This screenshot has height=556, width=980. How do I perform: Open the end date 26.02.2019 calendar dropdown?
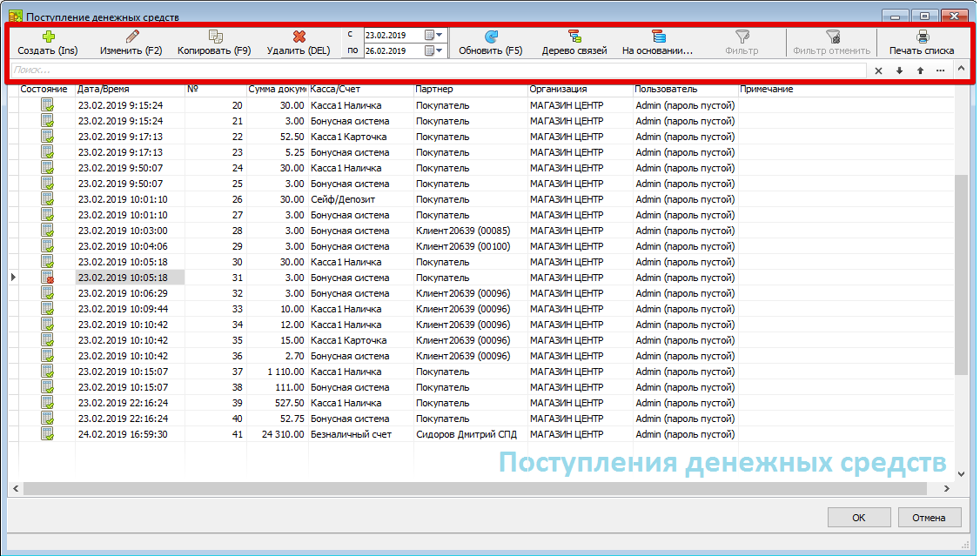click(x=434, y=50)
